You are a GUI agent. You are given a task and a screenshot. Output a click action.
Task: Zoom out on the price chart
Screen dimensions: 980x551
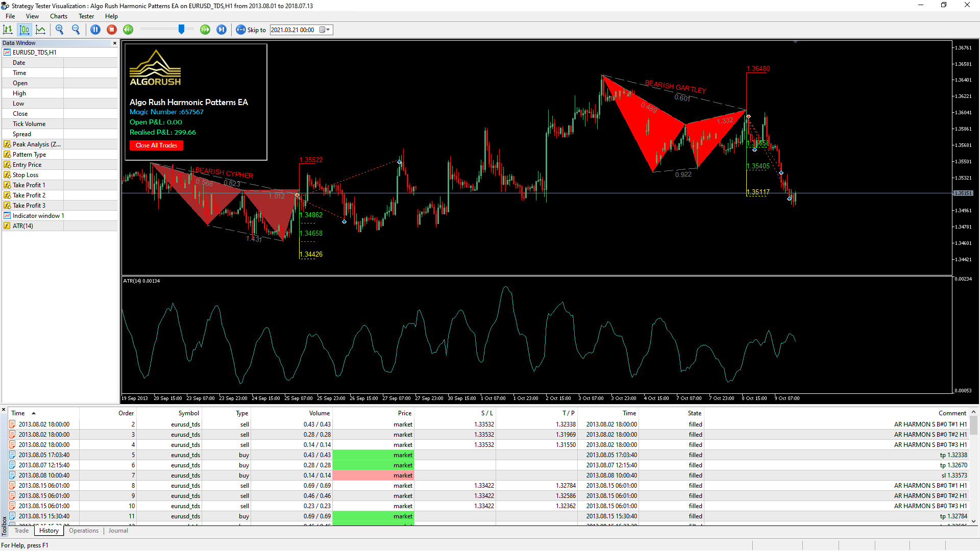coord(76,30)
